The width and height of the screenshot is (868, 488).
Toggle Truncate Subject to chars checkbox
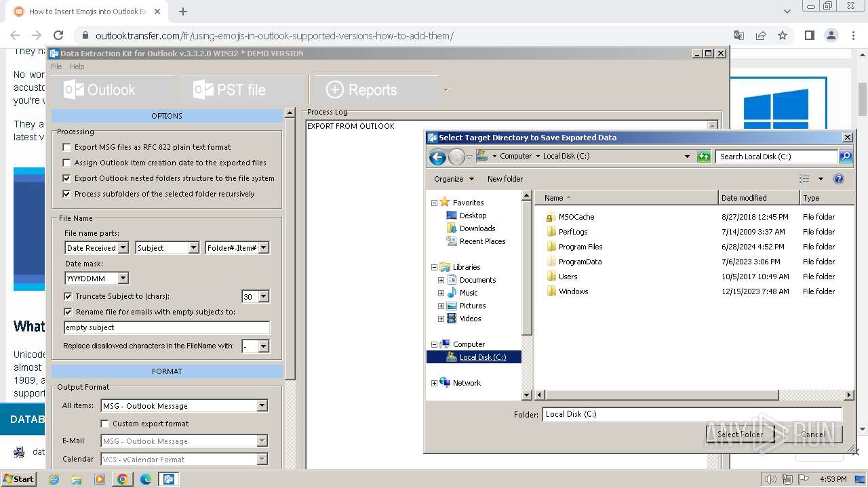[x=68, y=296]
